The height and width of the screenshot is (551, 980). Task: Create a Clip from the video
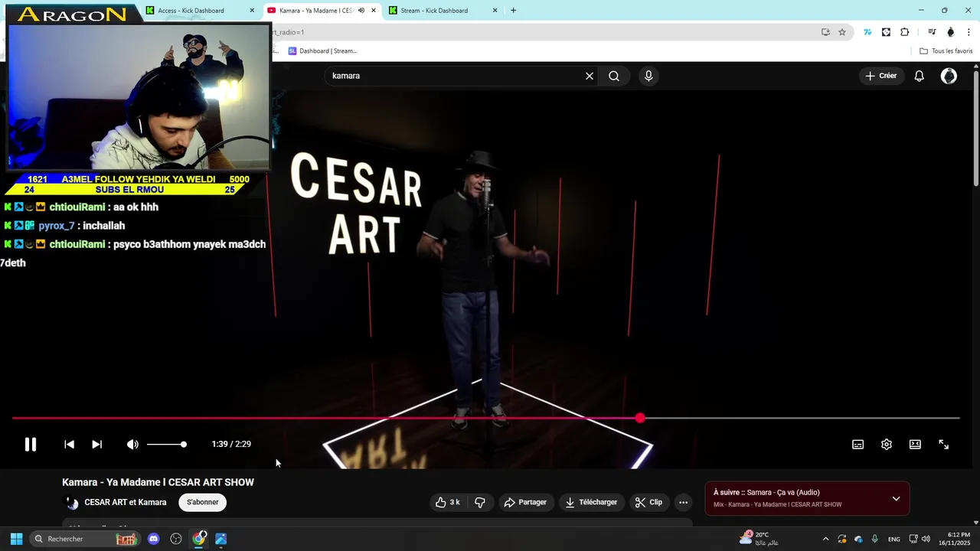click(649, 502)
